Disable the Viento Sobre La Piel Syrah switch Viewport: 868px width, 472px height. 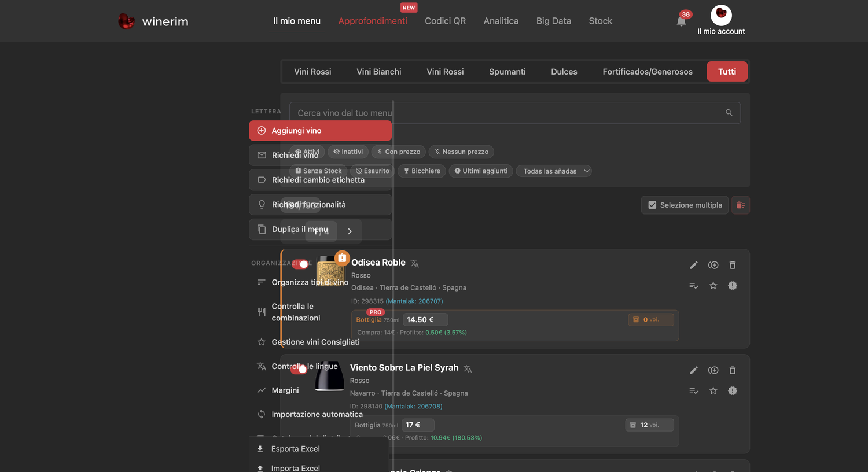pyautogui.click(x=299, y=369)
